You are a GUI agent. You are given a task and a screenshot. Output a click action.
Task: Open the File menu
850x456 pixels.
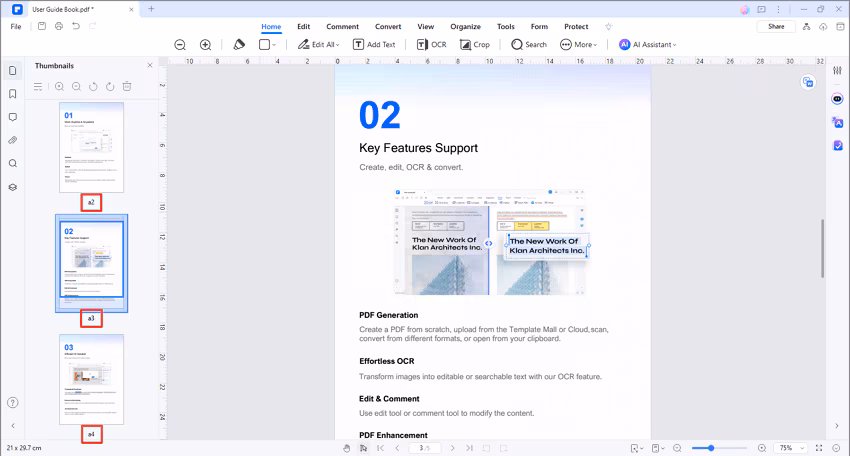16,27
